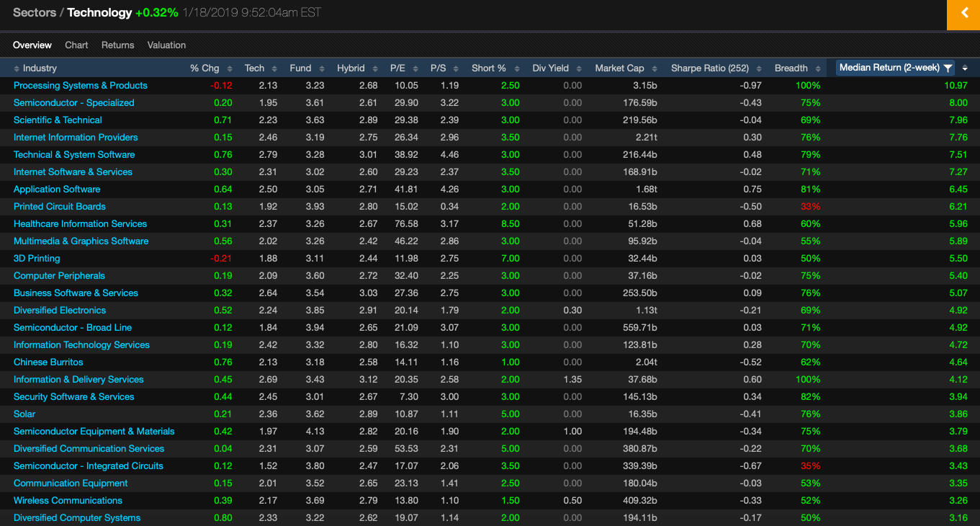Click the 7.00 short percent value
Viewport: 980px width, 526px height.
[510, 258]
